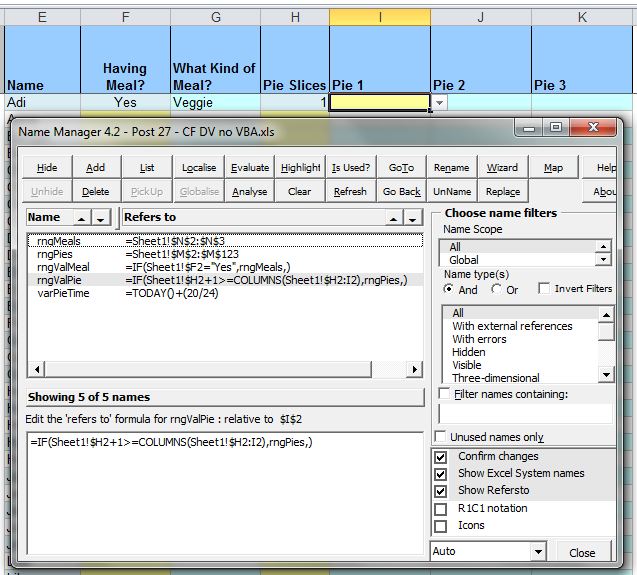
Task: Select the rngValMeal name row
Action: coord(225,267)
